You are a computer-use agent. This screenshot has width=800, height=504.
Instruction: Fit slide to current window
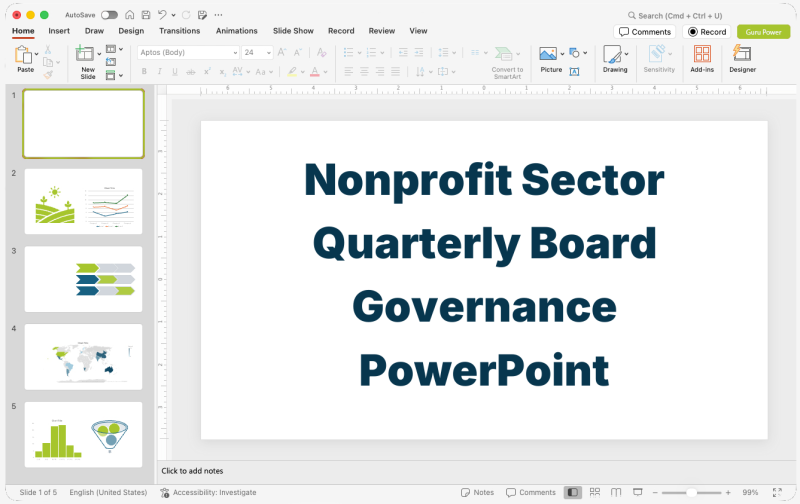click(x=777, y=492)
